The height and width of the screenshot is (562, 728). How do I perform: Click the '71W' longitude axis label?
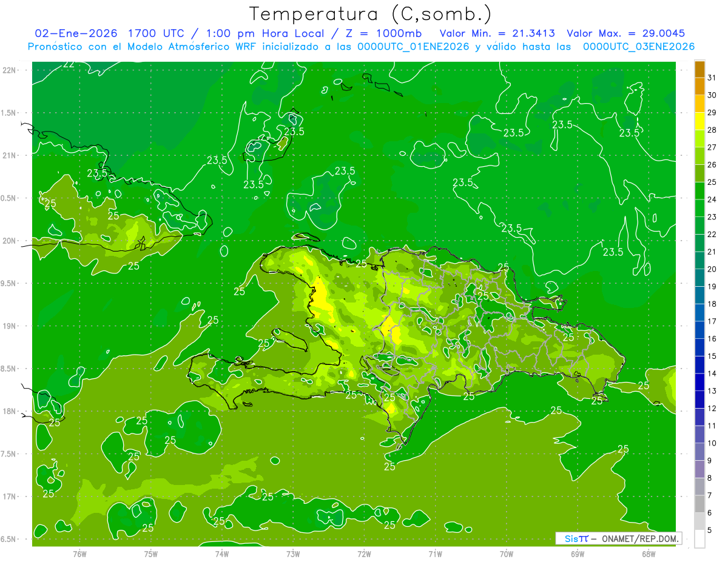click(x=435, y=554)
